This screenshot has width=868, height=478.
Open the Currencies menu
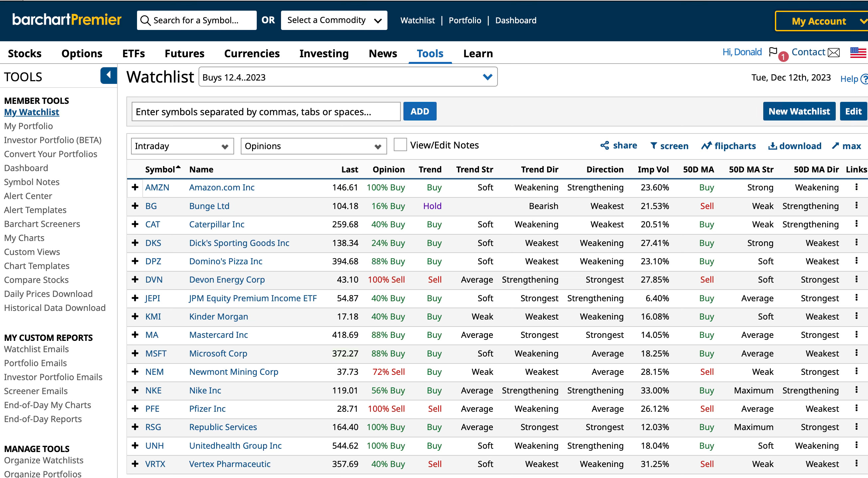click(x=252, y=53)
